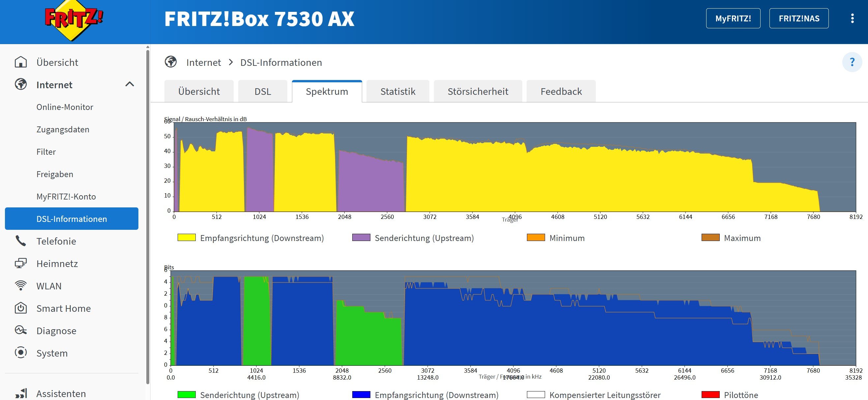Open Online-Monitor in the sidebar

coord(65,107)
